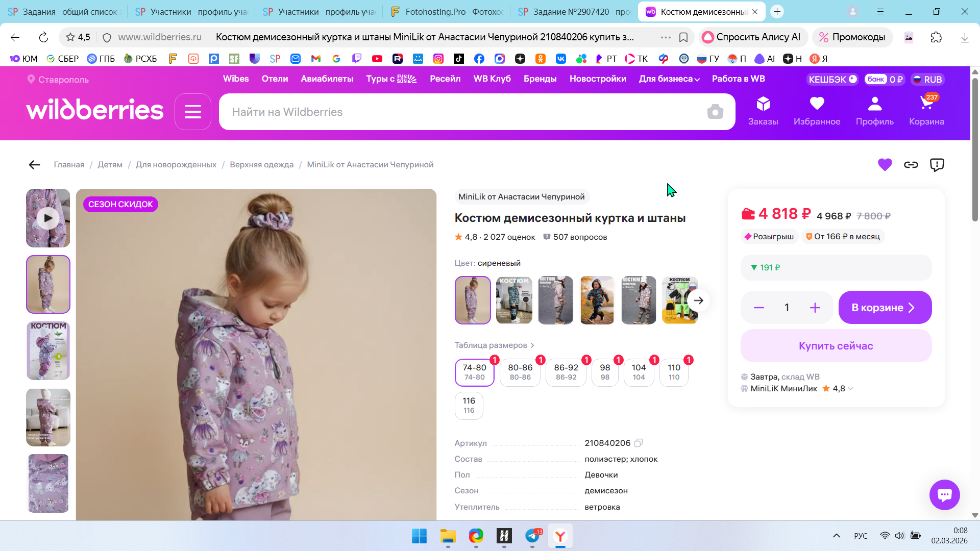The height and width of the screenshot is (551, 980).
Task: Expand the Для бизнеса dropdown menu
Action: (x=669, y=79)
